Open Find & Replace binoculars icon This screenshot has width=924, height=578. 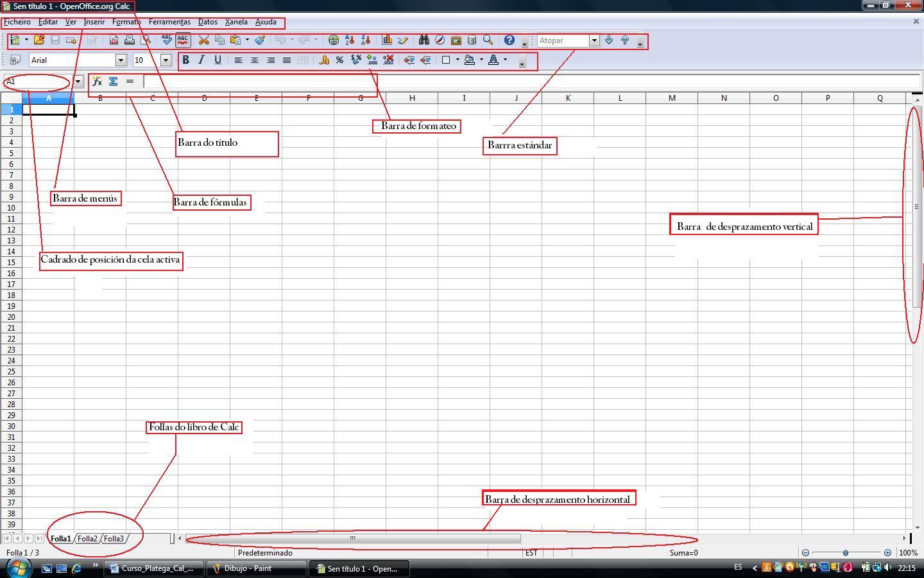pyautogui.click(x=424, y=40)
